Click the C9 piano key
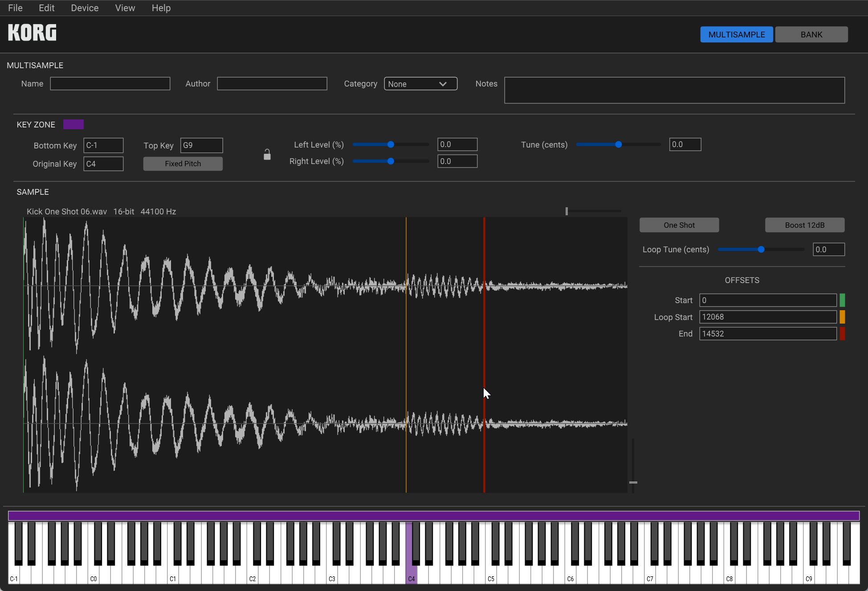 809,575
